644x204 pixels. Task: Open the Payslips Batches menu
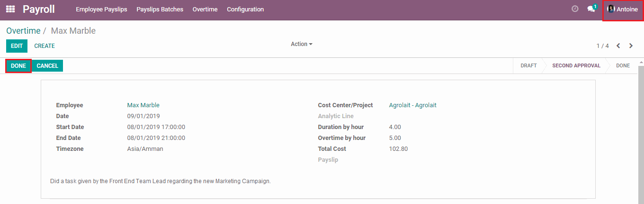[x=160, y=9]
